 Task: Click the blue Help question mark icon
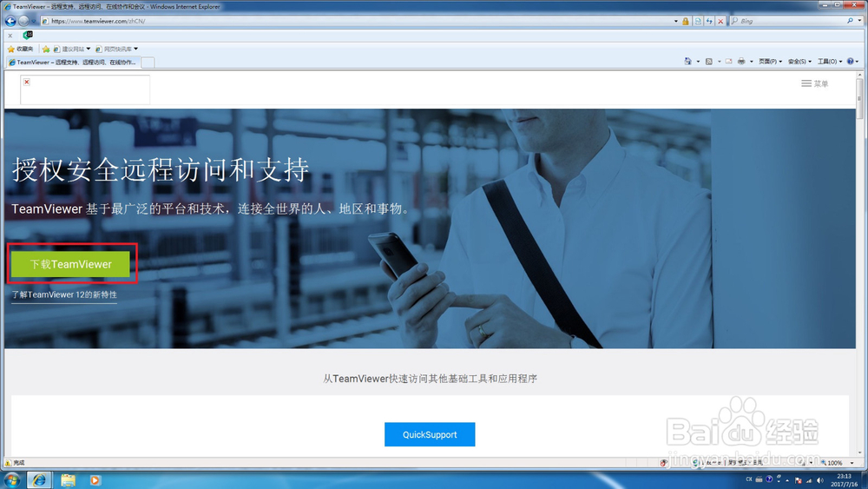point(851,62)
